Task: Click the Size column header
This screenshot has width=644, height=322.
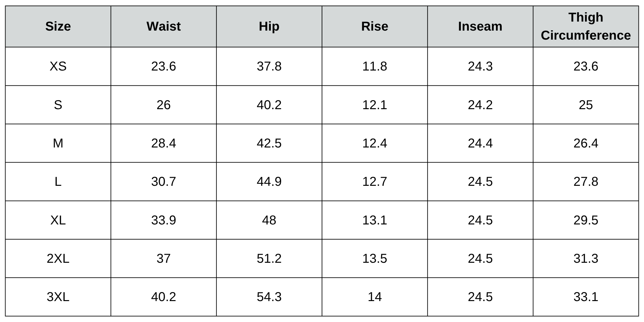Action: pyautogui.click(x=58, y=26)
